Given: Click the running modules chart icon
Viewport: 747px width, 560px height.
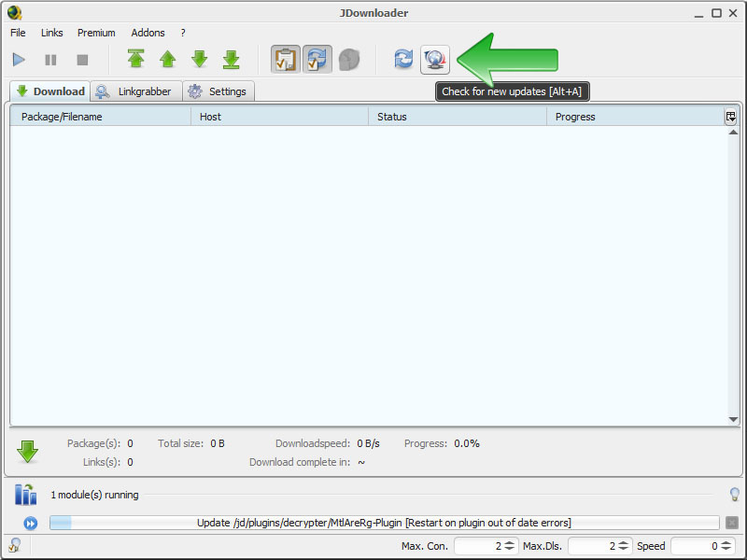Looking at the screenshot, I should click(x=26, y=495).
